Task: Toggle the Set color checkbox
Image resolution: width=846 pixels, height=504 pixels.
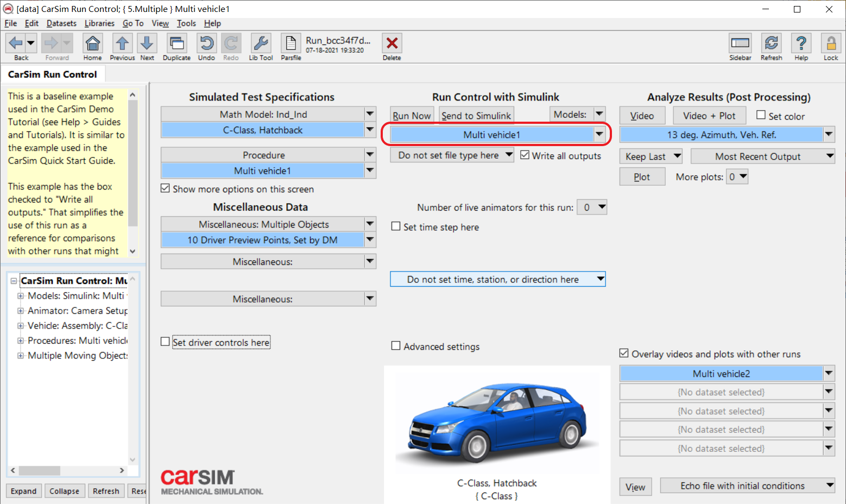Action: click(x=761, y=115)
